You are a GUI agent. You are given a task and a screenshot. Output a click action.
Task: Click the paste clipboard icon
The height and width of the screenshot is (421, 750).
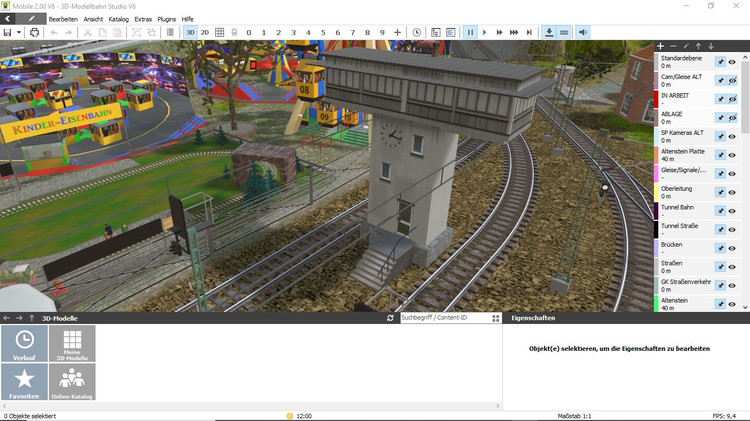point(117,33)
